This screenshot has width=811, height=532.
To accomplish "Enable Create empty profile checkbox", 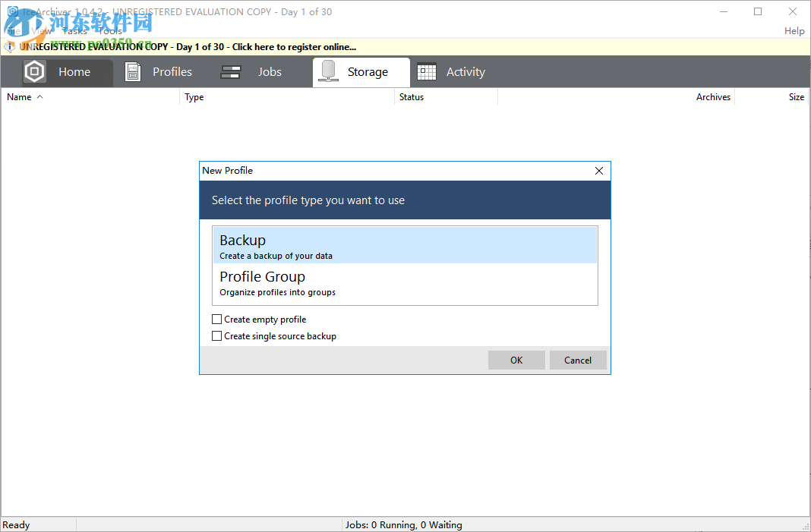I will point(216,320).
